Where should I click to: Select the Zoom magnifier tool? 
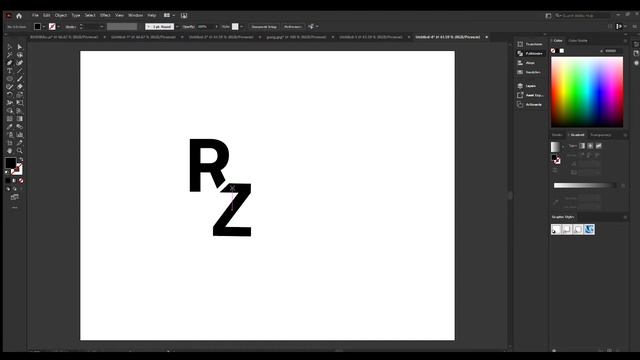[20, 151]
